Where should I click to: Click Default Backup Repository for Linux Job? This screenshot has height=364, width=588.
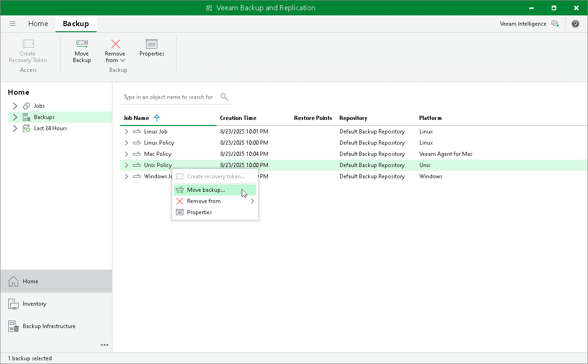tap(372, 132)
